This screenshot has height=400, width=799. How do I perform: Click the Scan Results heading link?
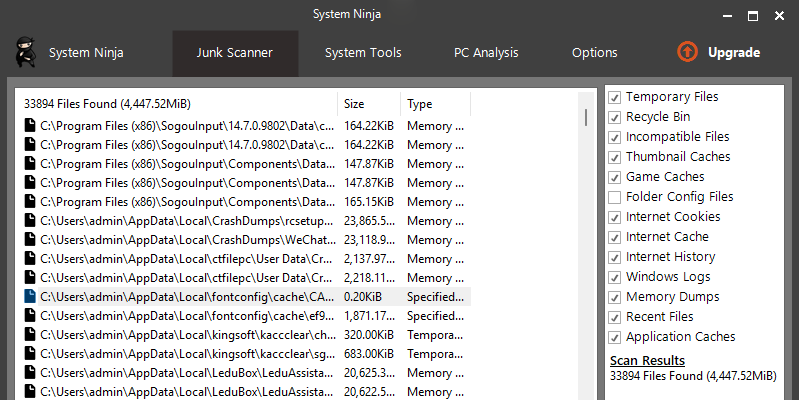[647, 360]
